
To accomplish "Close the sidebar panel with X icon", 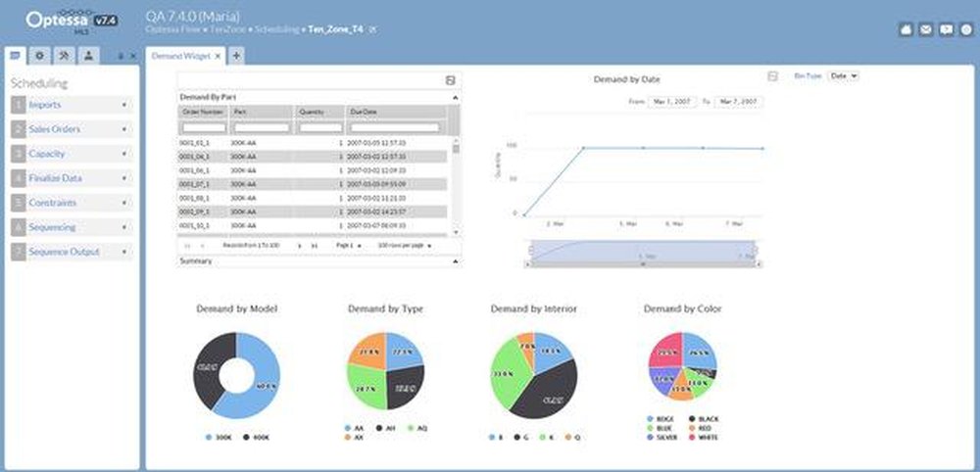I will (x=132, y=56).
